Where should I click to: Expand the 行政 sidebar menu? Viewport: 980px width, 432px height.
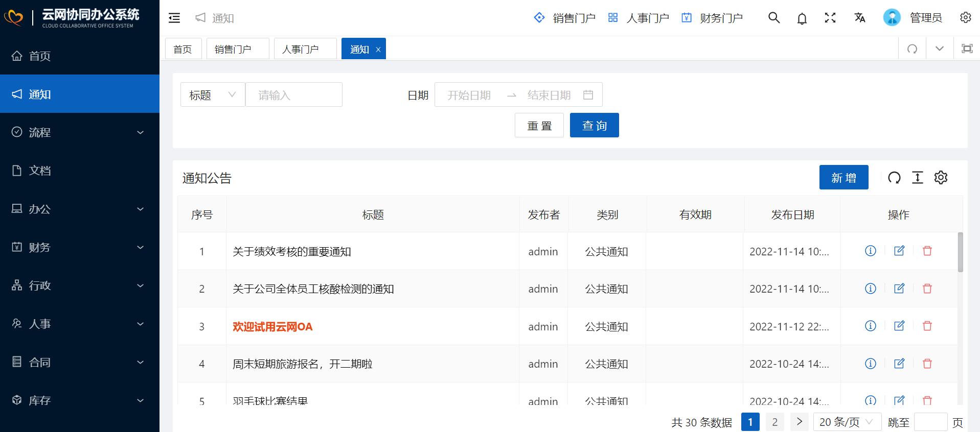[x=80, y=285]
